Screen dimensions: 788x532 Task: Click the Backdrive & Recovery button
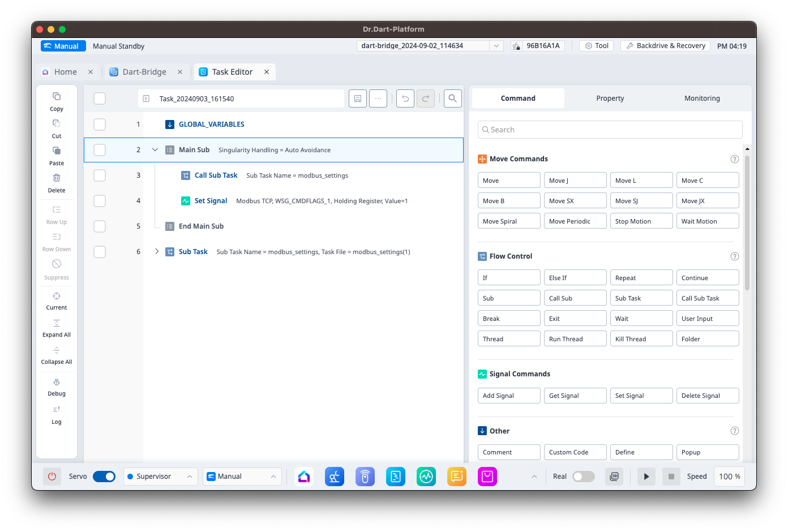666,46
